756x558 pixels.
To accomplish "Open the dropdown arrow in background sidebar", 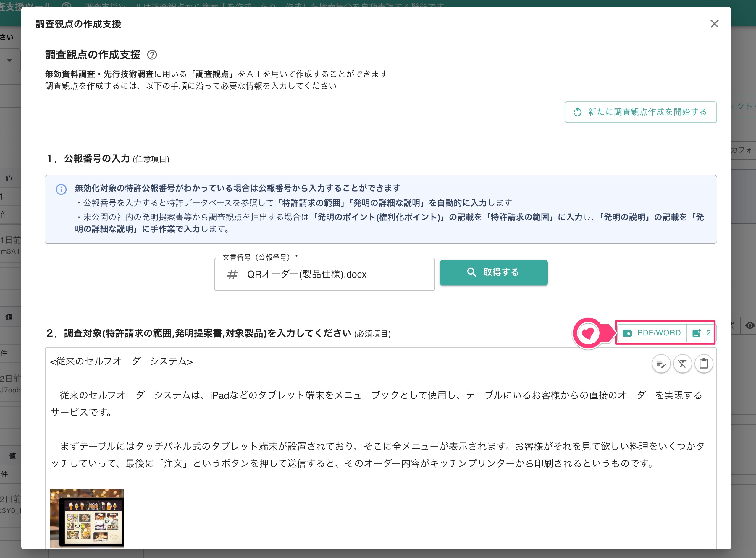I will (x=9, y=61).
